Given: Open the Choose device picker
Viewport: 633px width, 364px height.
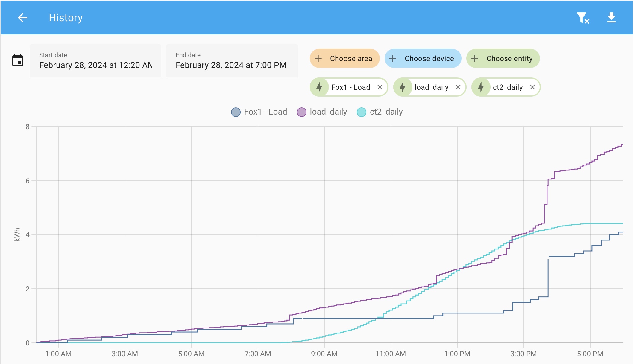Looking at the screenshot, I should [423, 58].
